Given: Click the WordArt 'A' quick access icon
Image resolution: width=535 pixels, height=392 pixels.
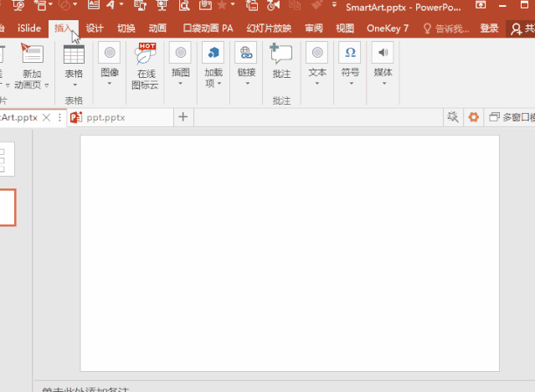Looking at the screenshot, I should coord(111,5).
